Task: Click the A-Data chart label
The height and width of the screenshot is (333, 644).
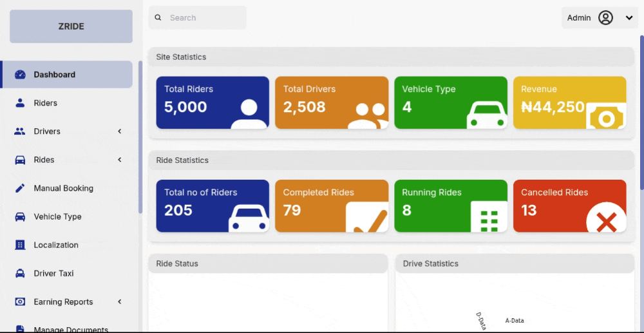Action: click(514, 321)
